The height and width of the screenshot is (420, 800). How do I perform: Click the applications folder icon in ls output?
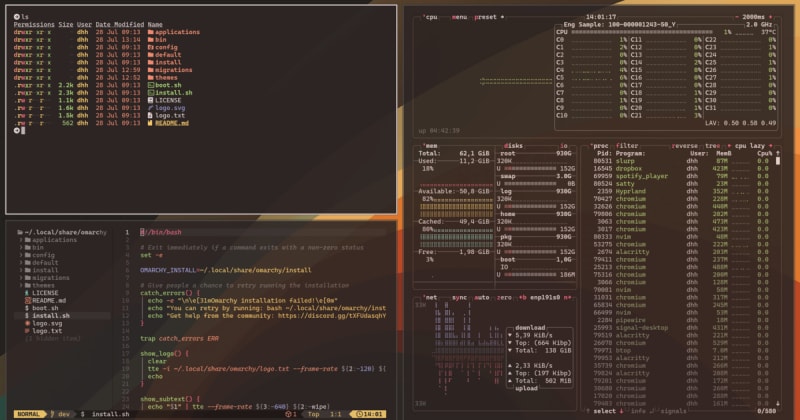point(150,32)
